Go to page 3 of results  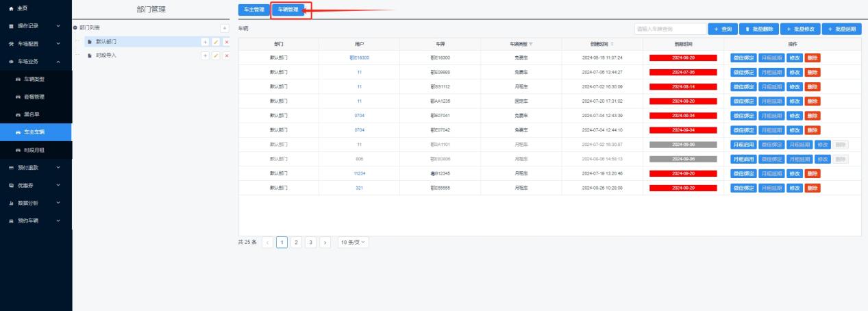coord(310,242)
